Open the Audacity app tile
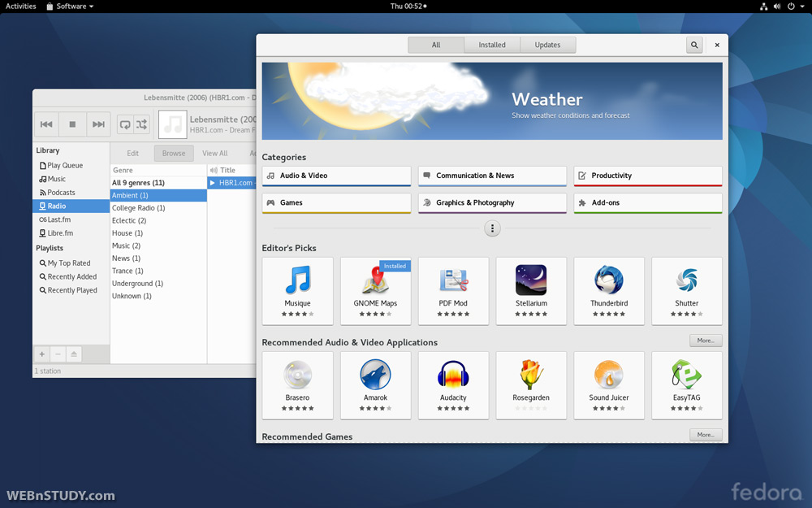812x508 pixels. click(453, 385)
